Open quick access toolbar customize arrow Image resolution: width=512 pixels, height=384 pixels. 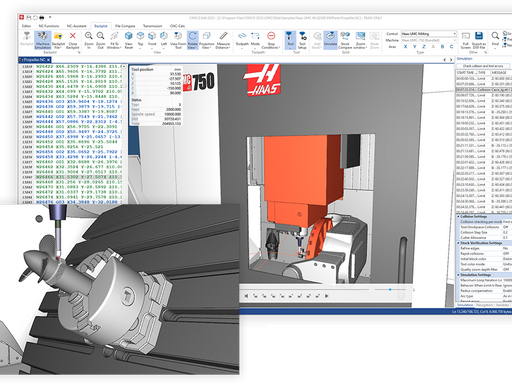pos(50,17)
